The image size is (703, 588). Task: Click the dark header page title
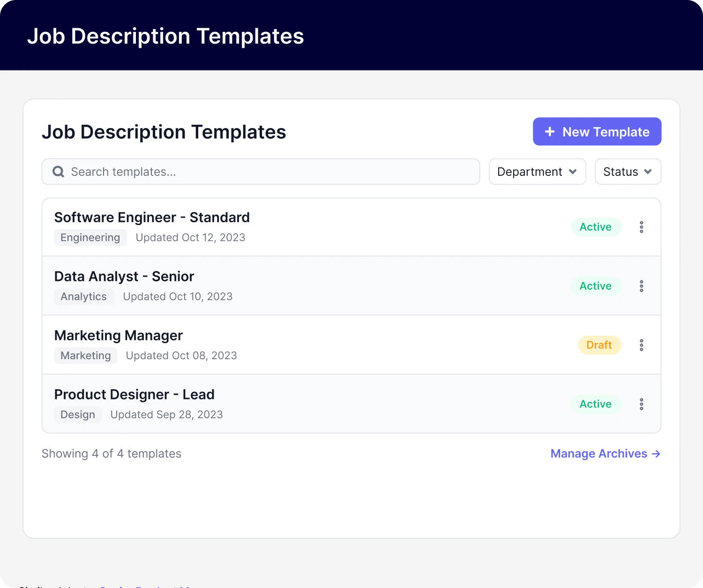pyautogui.click(x=165, y=36)
